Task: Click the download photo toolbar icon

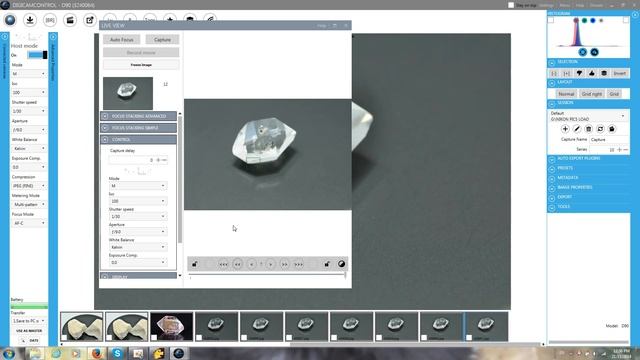Action: coord(30,20)
